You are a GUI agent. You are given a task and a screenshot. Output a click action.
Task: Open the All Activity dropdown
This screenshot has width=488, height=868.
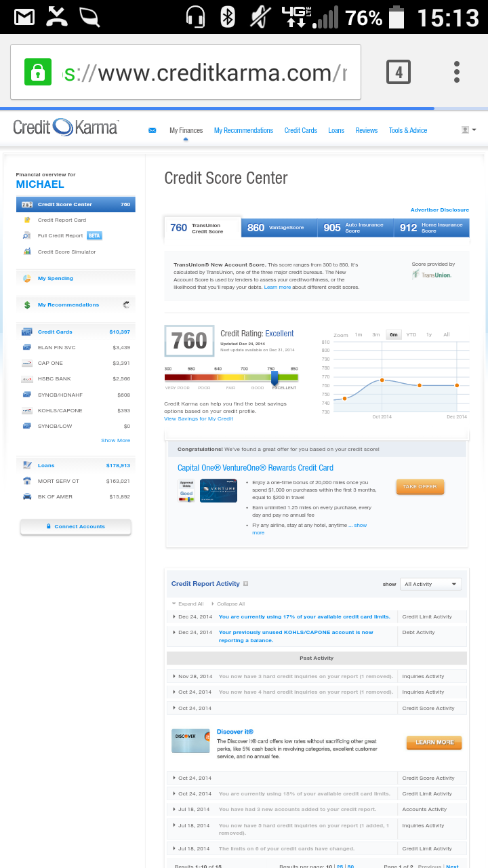pos(431,584)
